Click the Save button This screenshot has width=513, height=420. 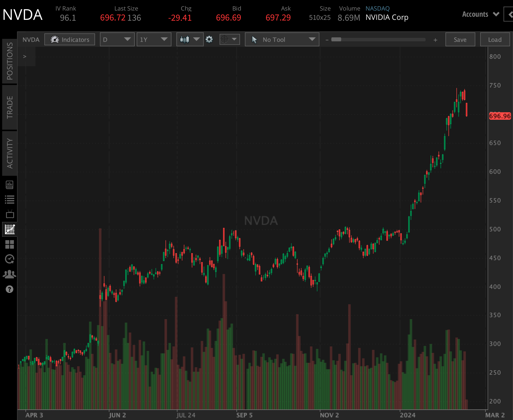(x=460, y=39)
